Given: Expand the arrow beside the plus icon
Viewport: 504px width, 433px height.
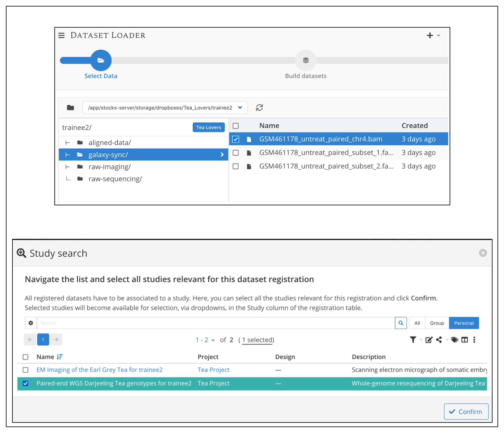Looking at the screenshot, I should [439, 35].
